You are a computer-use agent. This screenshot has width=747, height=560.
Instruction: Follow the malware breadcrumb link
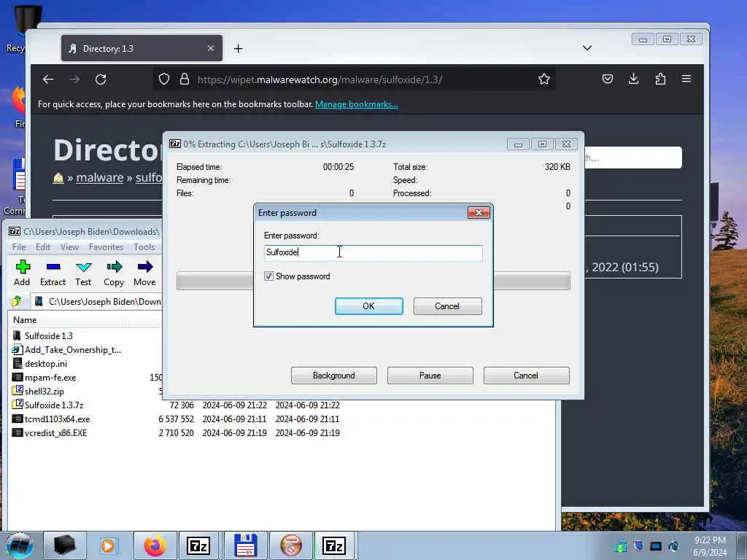tap(99, 178)
